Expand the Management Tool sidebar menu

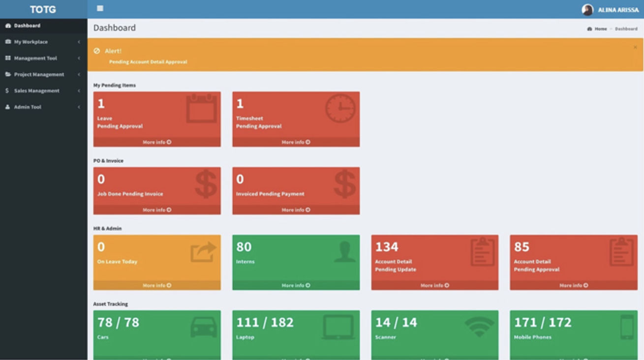pyautogui.click(x=35, y=58)
